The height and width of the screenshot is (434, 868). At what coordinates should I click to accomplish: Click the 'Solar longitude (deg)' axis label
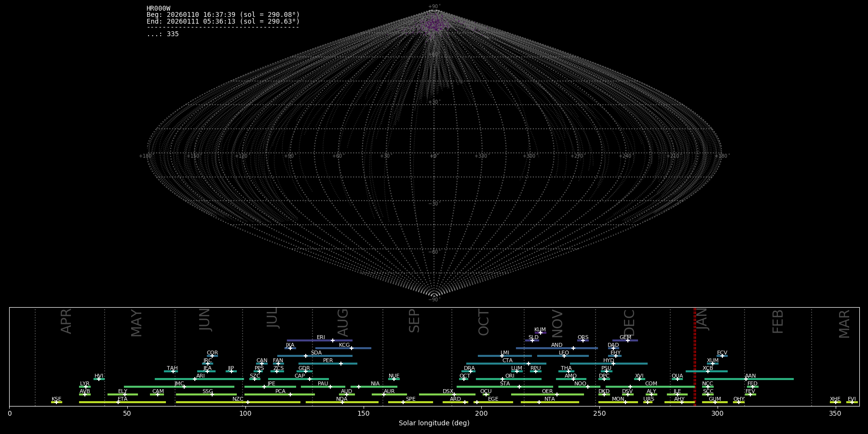(434, 423)
